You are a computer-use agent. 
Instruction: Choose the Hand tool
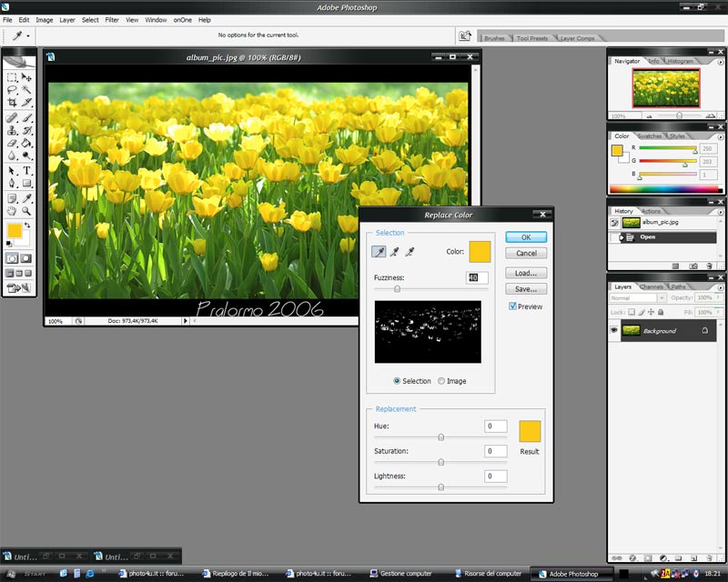click(12, 210)
